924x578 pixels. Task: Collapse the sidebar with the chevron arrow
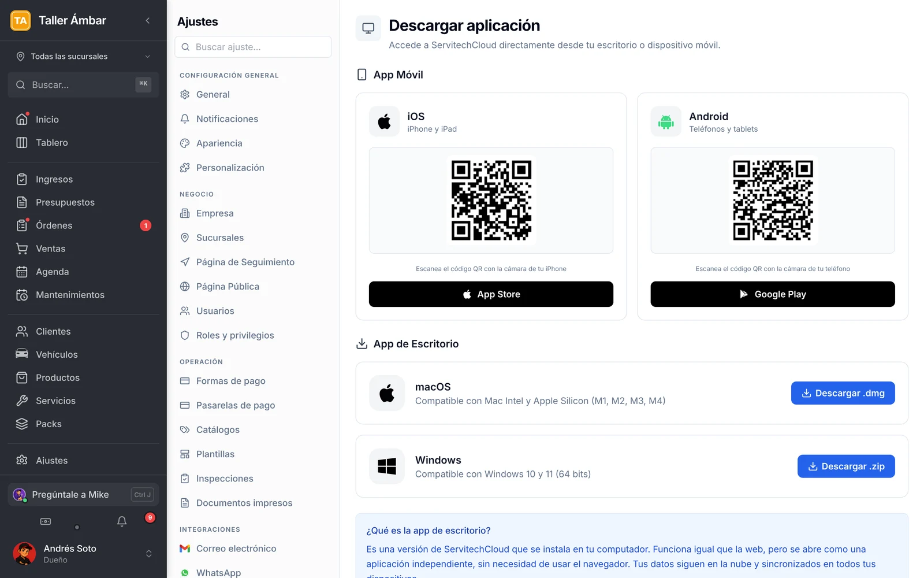coord(148,21)
